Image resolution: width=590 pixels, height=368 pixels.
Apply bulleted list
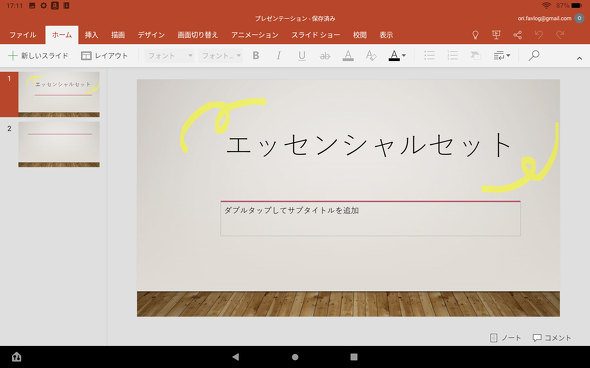coord(429,56)
